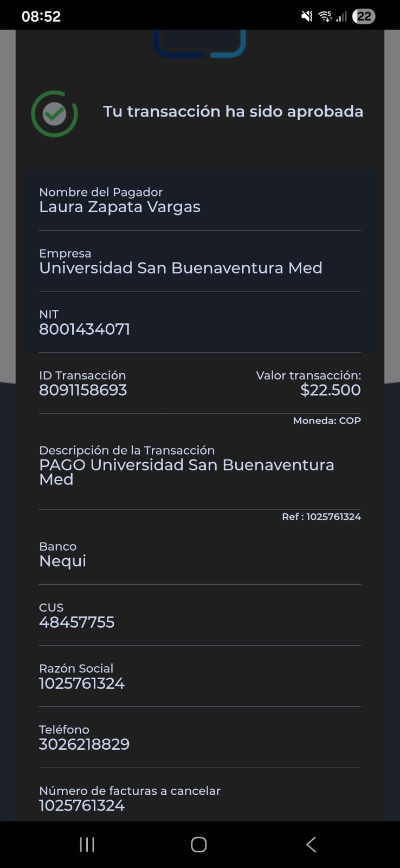The image size is (400, 868).
Task: Tap the Android back navigation arrow
Action: pos(311,844)
